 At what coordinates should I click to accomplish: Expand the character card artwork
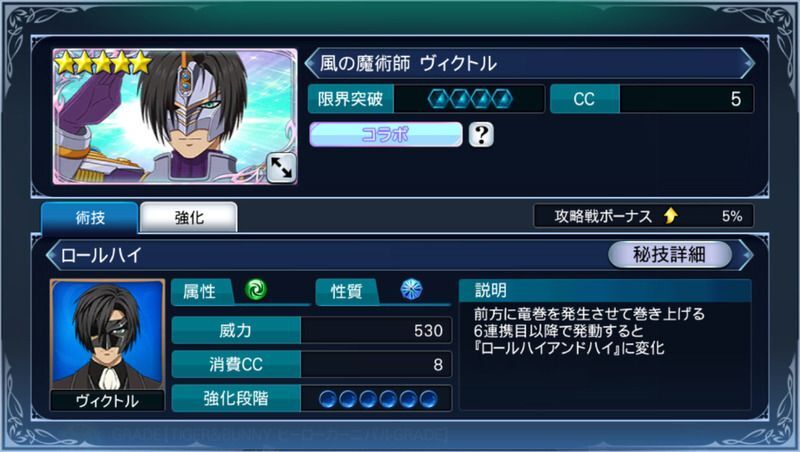tap(281, 168)
